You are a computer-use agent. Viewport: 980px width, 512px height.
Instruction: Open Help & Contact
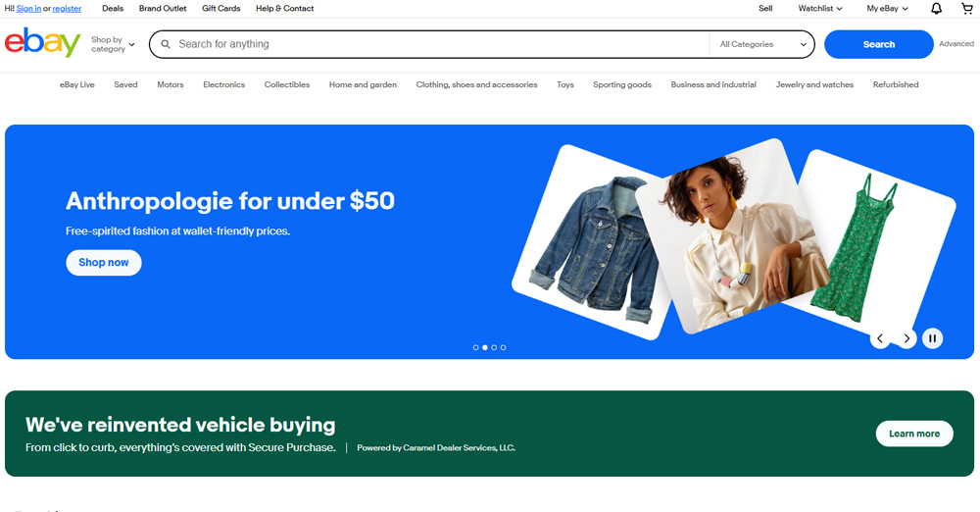285,8
